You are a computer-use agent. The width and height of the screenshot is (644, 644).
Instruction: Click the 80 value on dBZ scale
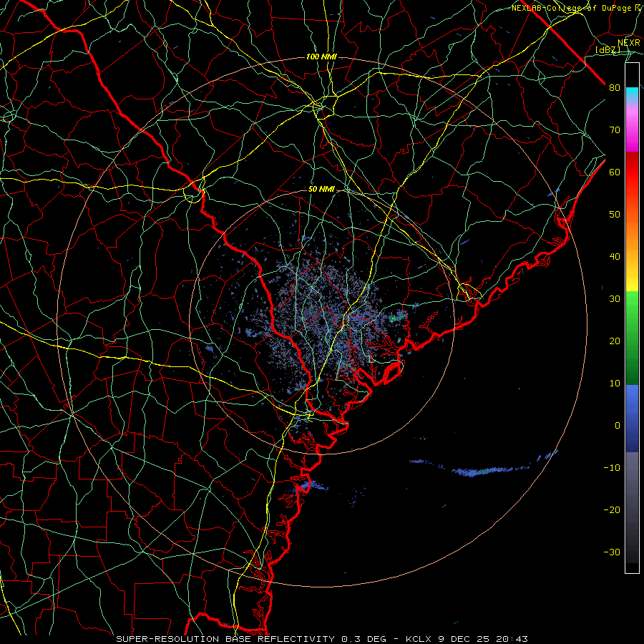[615, 87]
